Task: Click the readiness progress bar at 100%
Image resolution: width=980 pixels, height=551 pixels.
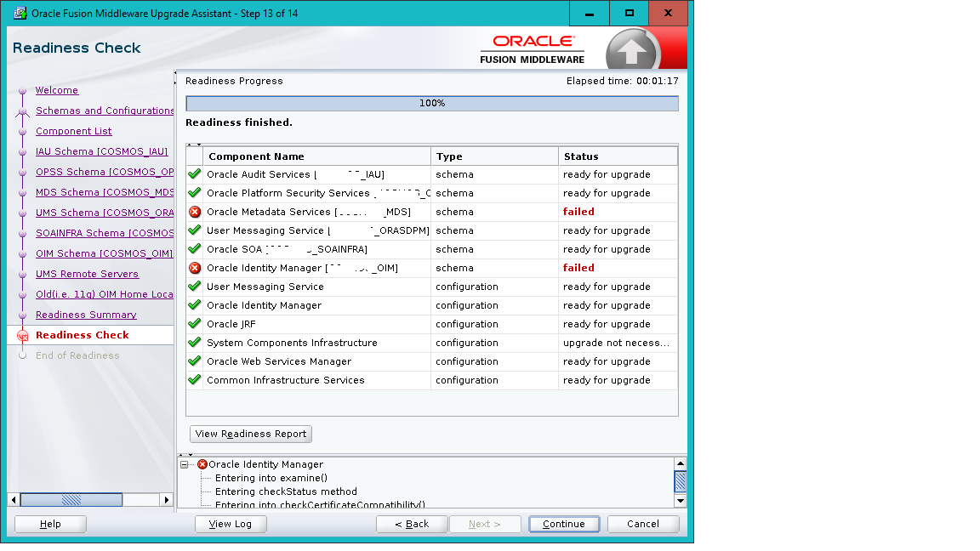Action: [432, 104]
